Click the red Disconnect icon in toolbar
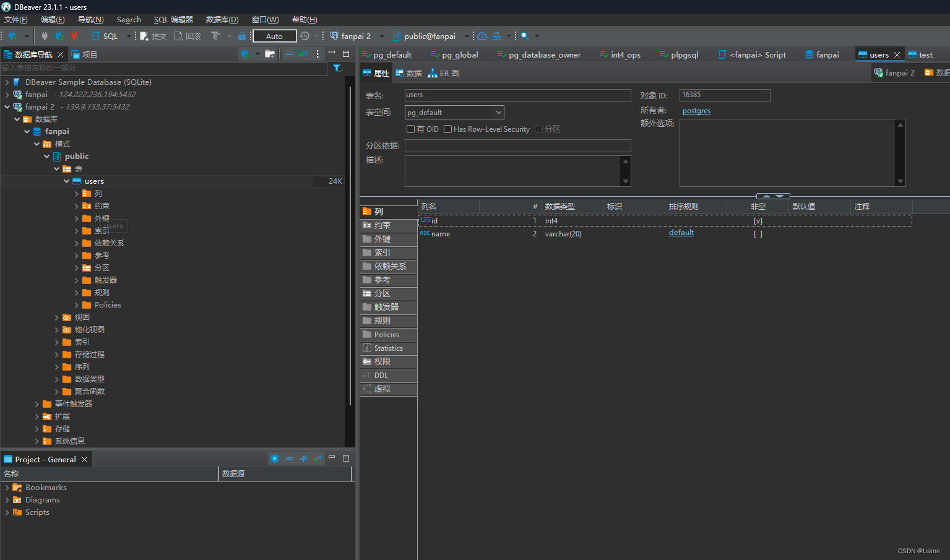The width and height of the screenshot is (950, 560). click(74, 36)
